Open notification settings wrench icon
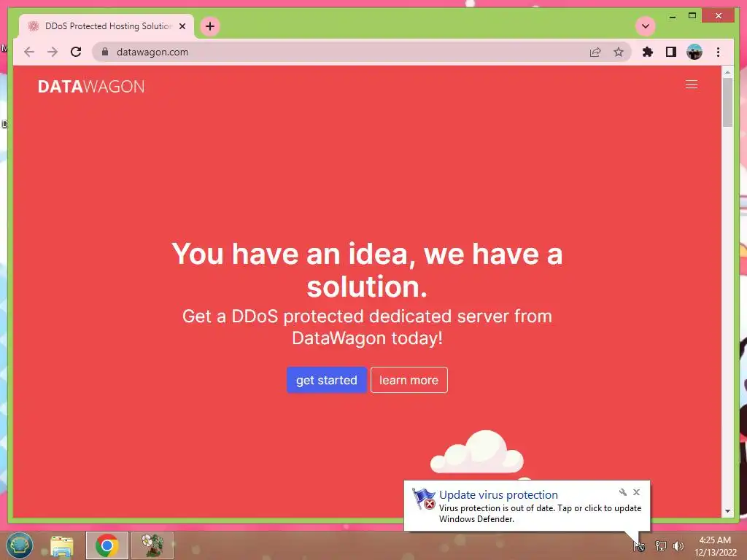The height and width of the screenshot is (560, 747). [623, 492]
